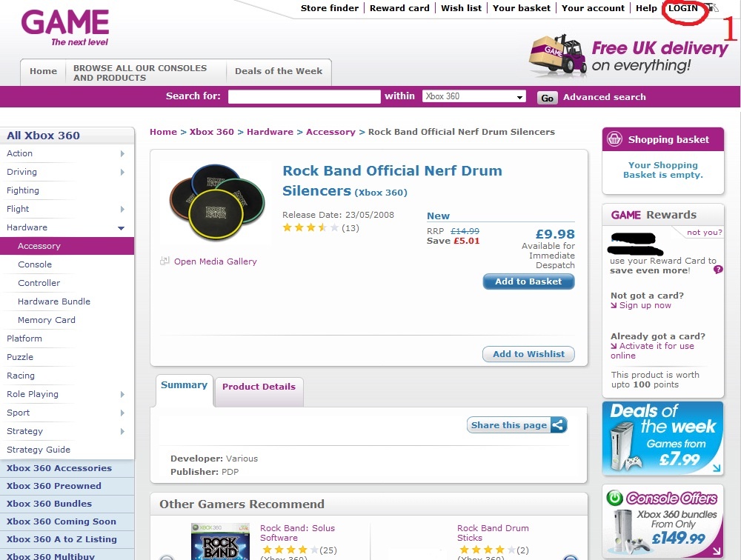Open the Xbox 360 Preowned link
The image size is (741, 560).
pyautogui.click(x=54, y=486)
